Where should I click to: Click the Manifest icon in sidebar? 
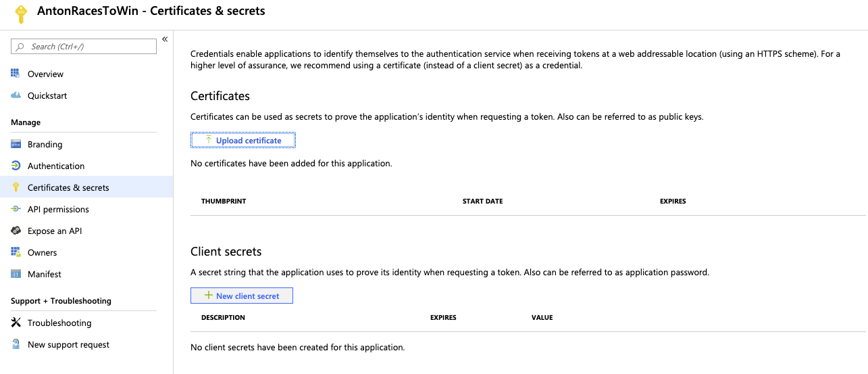tap(16, 274)
